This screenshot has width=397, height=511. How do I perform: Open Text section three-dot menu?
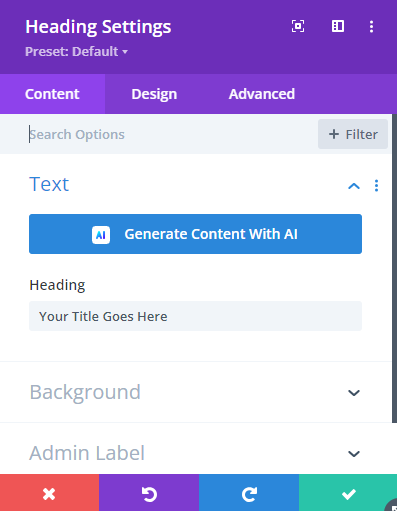tap(376, 186)
